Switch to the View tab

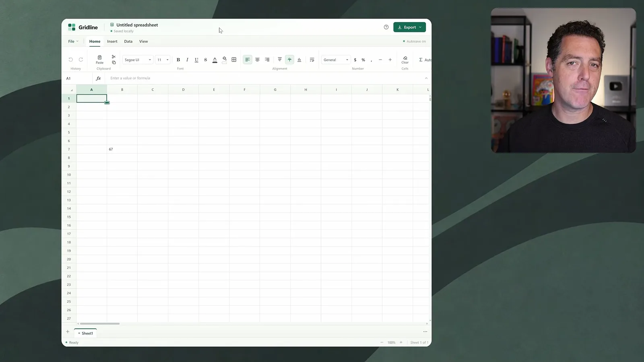click(144, 41)
